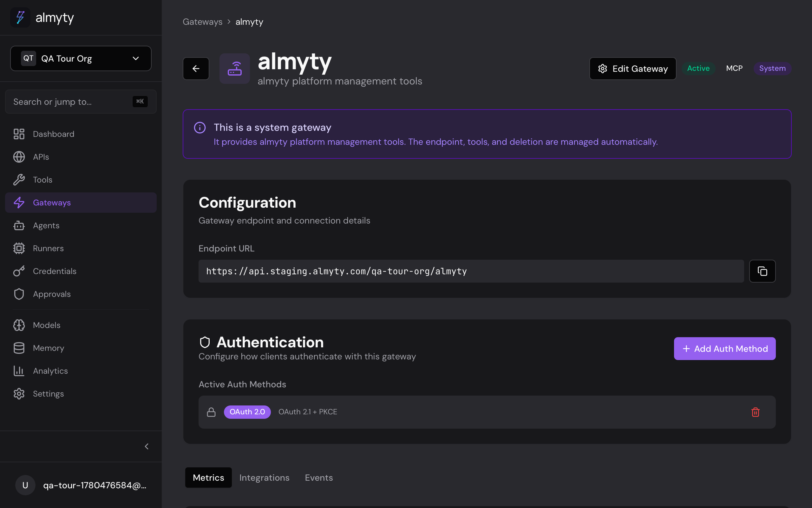Click the Approvals shield icon in sidebar

tap(19, 294)
